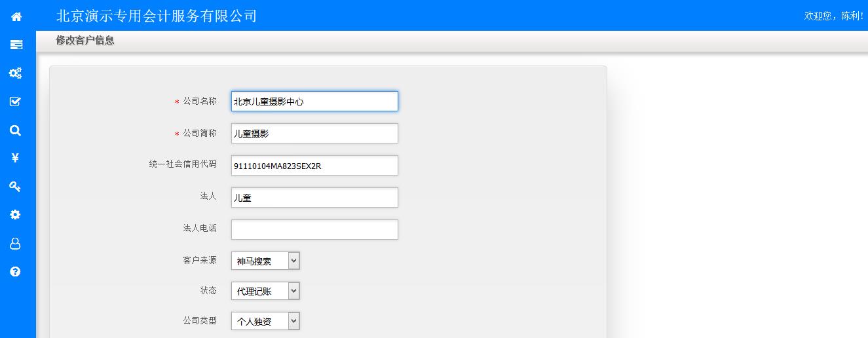Open the yen finance icon in sidebar

pyautogui.click(x=16, y=158)
